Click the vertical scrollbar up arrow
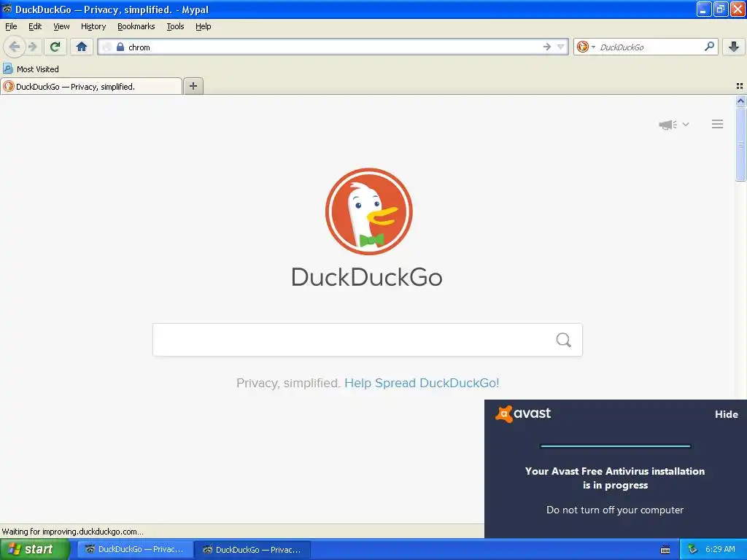 coord(740,101)
